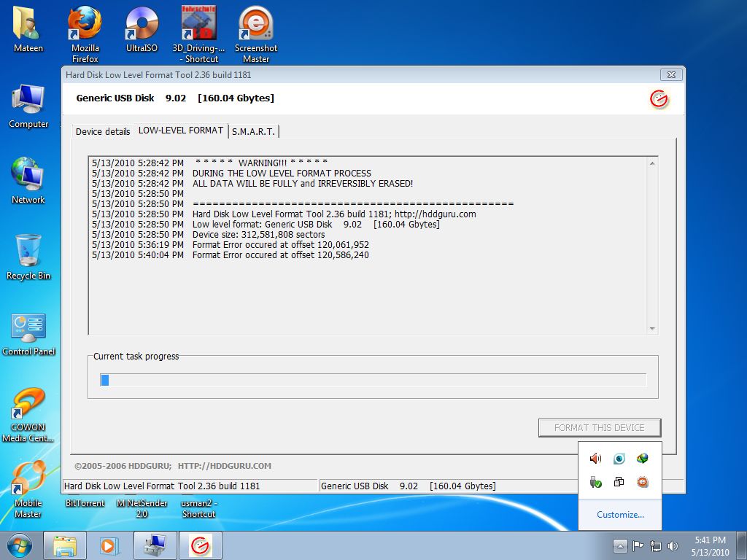Select the M NetSender 2.0 desktop icon
747x560 pixels.
(142, 508)
